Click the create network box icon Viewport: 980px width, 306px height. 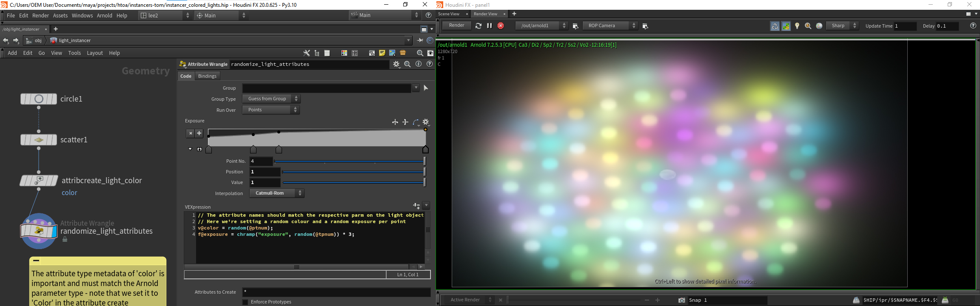click(372, 53)
